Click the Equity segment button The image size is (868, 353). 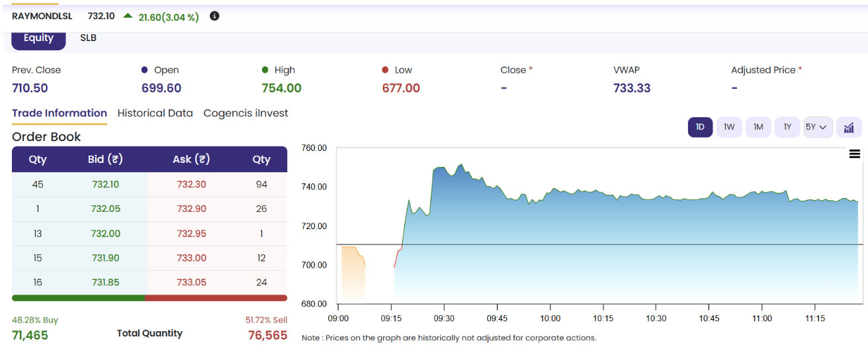coord(38,39)
